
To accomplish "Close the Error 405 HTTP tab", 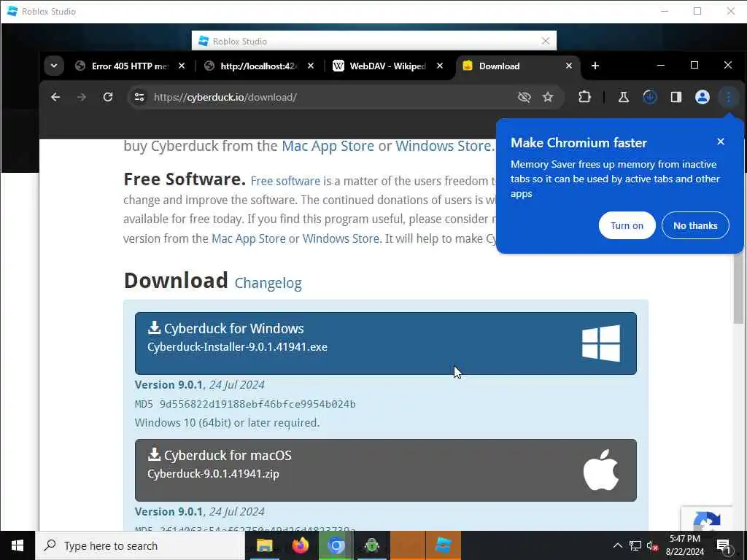I will point(182,66).
